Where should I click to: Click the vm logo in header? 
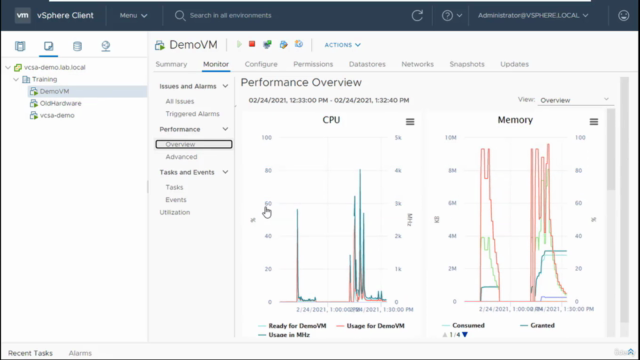point(22,16)
